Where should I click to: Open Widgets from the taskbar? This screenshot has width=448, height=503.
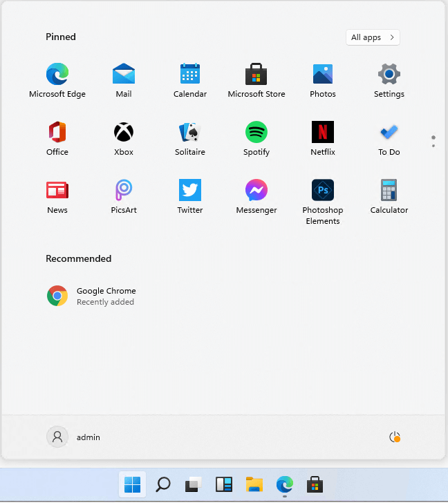pos(224,484)
